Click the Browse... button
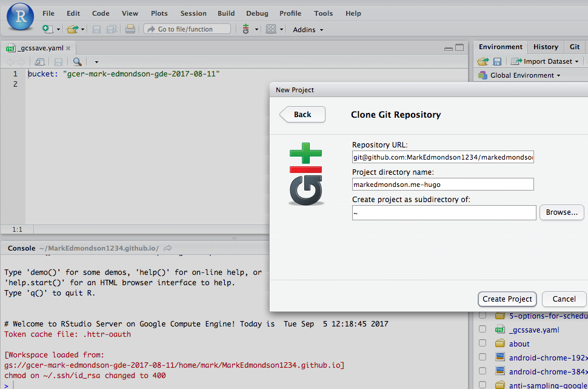The image size is (588, 389). tap(561, 212)
